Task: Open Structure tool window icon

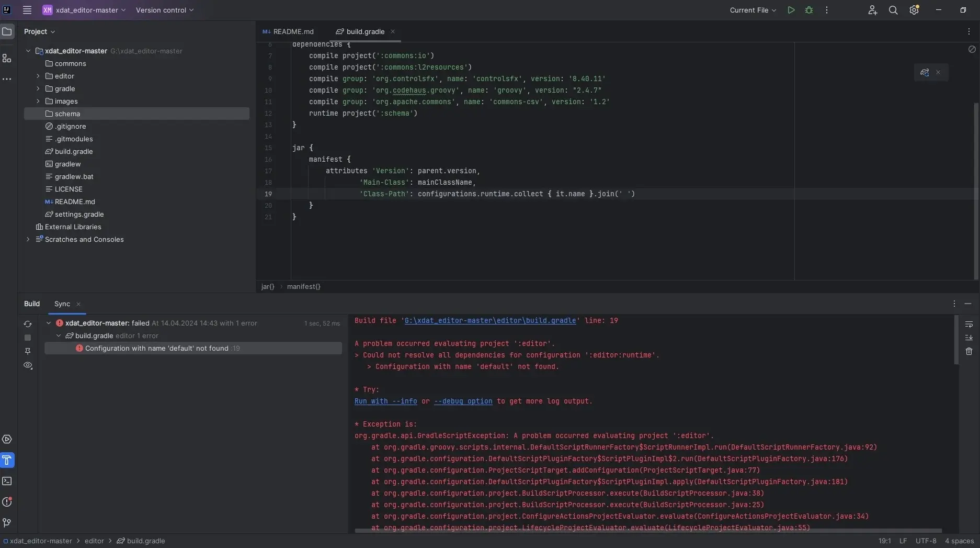Action: click(7, 58)
